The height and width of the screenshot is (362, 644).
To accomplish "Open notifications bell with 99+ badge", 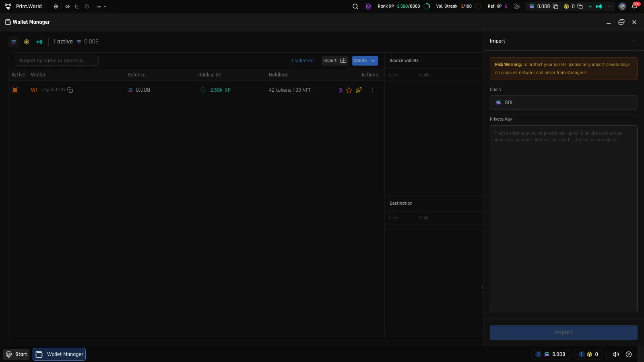I will click(635, 6).
